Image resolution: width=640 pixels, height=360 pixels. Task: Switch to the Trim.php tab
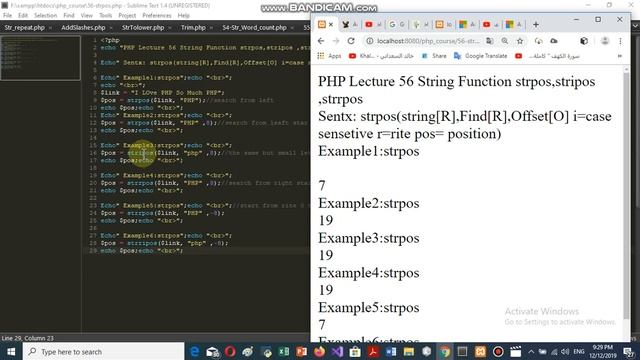point(193,27)
